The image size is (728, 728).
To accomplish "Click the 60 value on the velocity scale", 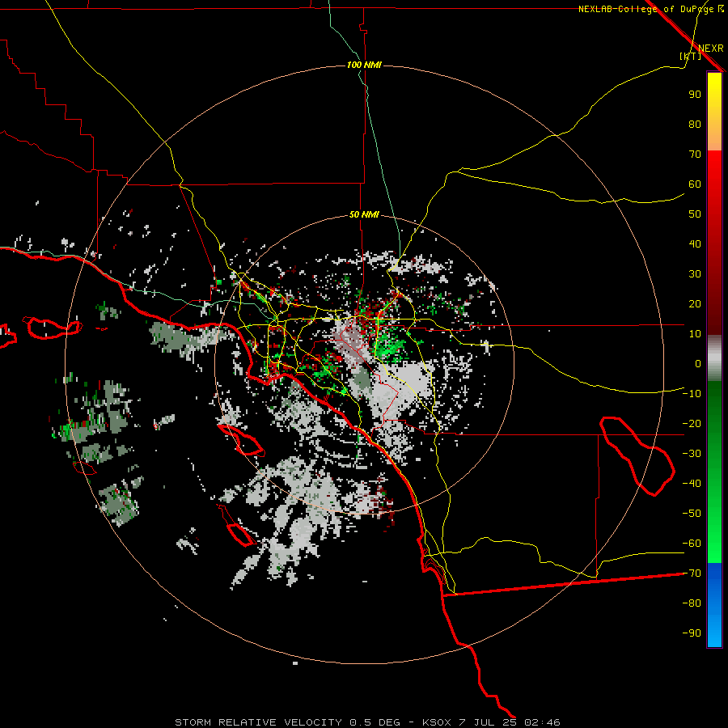I will coord(695,184).
